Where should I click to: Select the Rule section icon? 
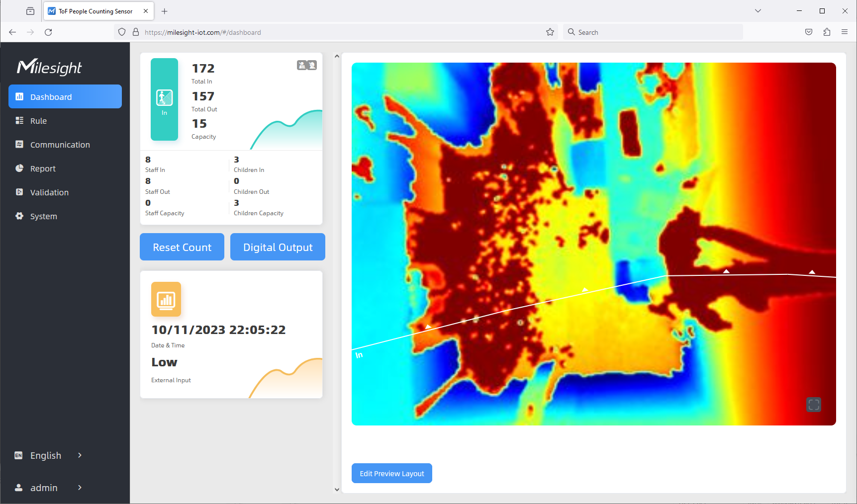click(x=19, y=120)
